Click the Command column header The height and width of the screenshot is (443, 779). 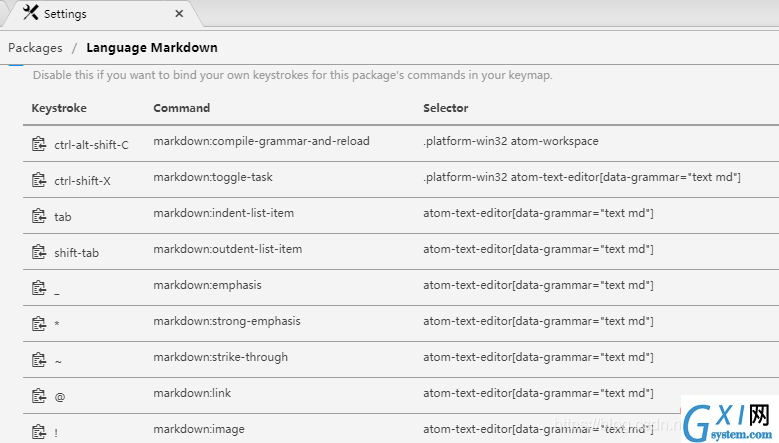[181, 108]
